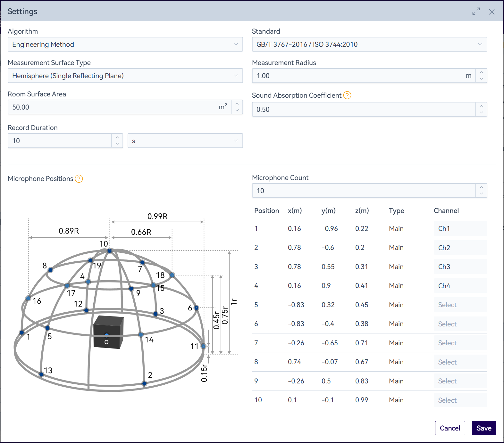Open the Standard dropdown list
Screen dimensions: 504x443
[369, 44]
